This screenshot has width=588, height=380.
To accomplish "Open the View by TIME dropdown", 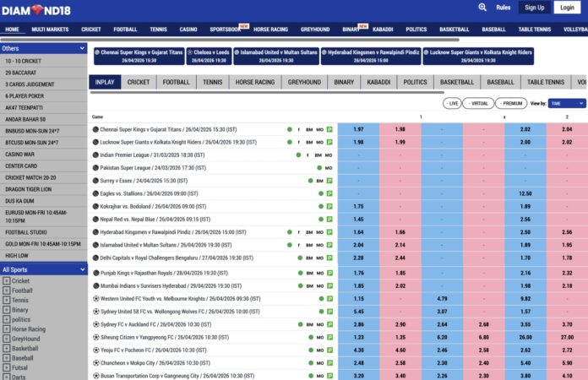I will (567, 103).
